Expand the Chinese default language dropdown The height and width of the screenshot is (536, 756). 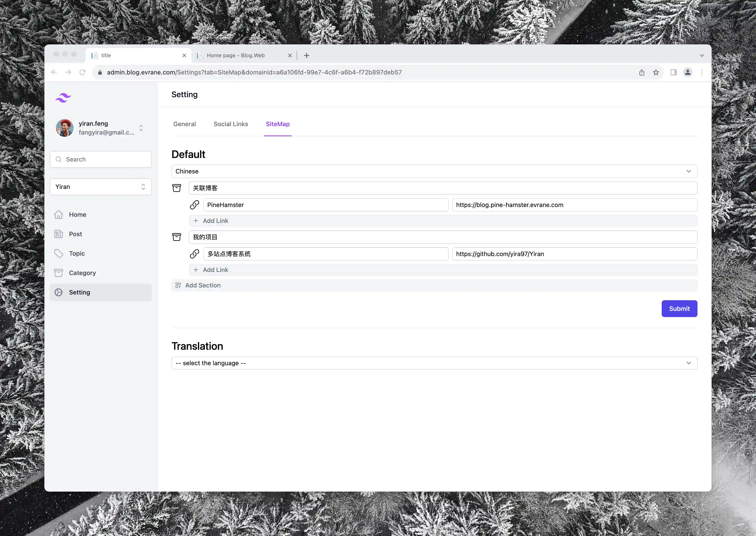[x=434, y=171]
